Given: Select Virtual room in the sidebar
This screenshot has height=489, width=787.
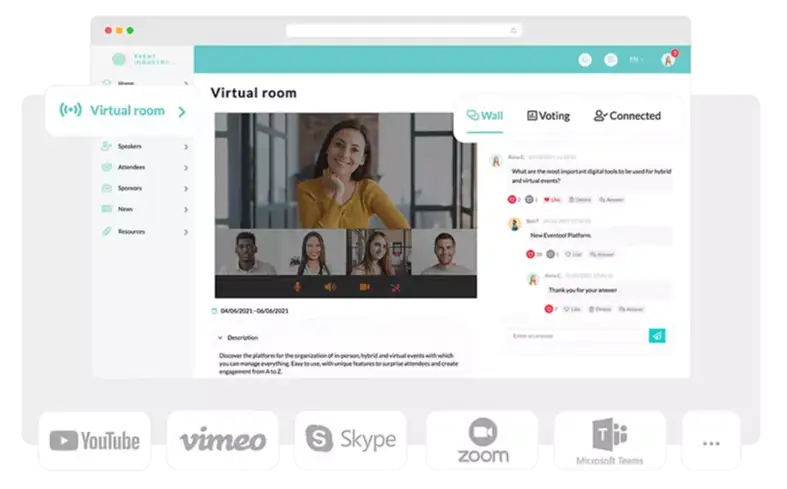Looking at the screenshot, I should pyautogui.click(x=120, y=110).
